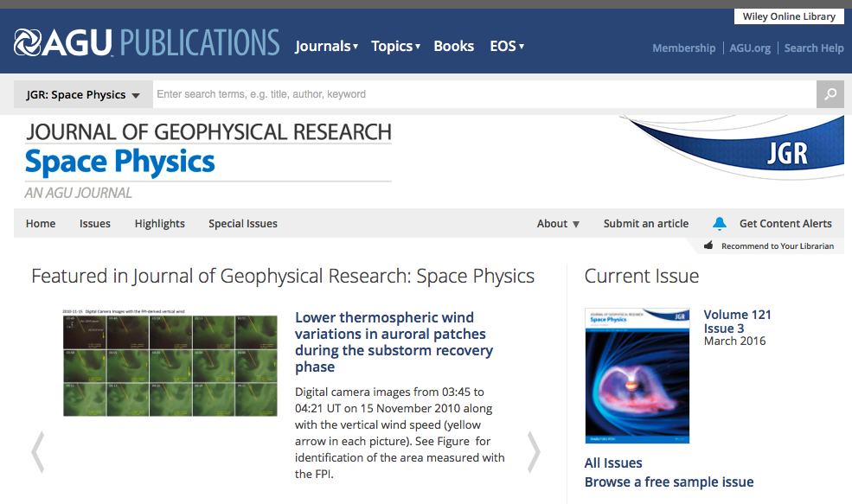Visit the AGU.org link
The width and height of the screenshot is (852, 504).
(750, 48)
